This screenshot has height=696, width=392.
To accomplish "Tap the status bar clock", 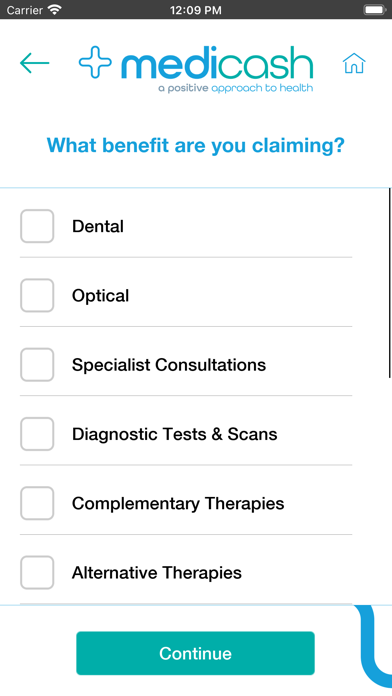I will click(196, 10).
